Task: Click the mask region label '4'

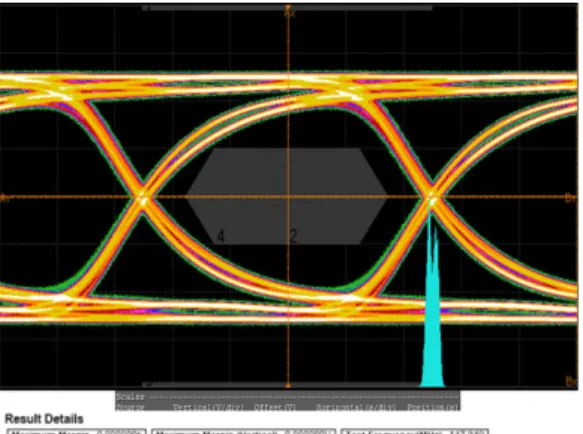Action: 220,236
